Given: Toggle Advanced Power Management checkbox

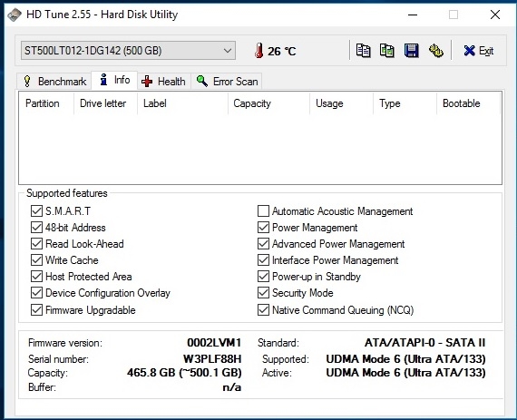Looking at the screenshot, I should 263,244.
